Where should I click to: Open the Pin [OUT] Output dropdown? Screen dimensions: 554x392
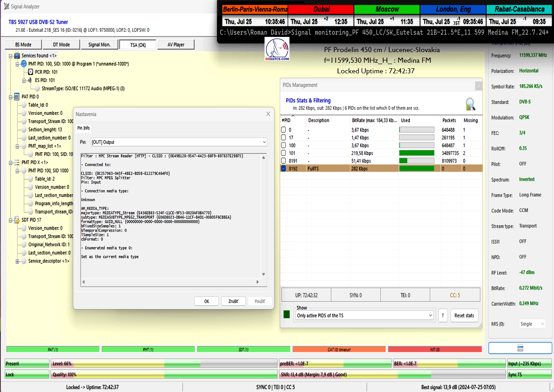click(x=179, y=142)
